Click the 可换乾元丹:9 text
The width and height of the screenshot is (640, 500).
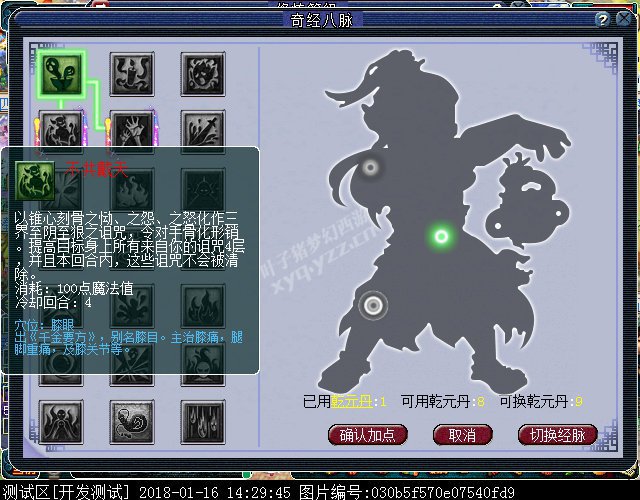coord(541,402)
